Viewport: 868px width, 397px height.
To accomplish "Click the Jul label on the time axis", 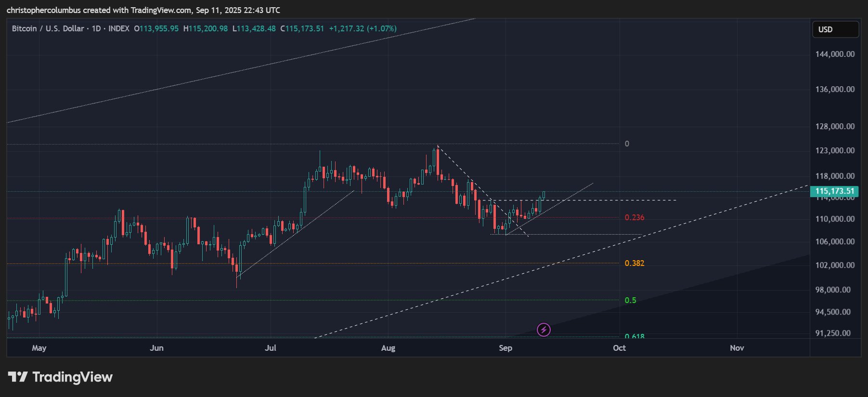I will (x=271, y=348).
